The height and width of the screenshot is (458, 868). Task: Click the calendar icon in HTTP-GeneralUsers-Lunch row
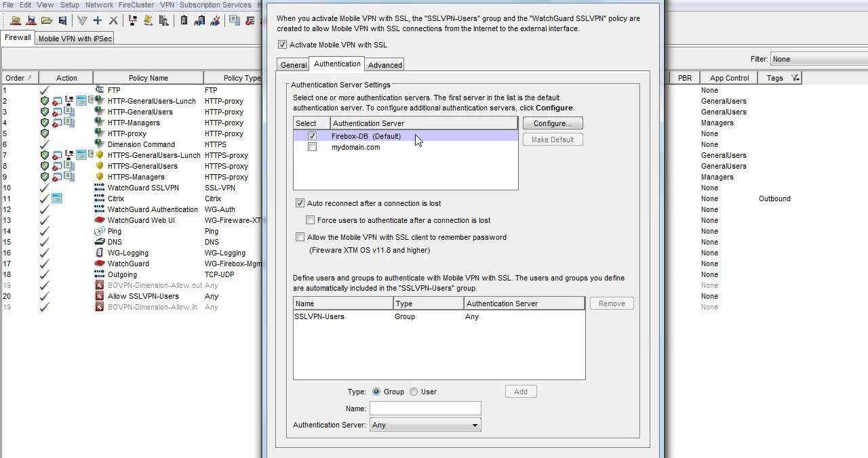coord(81,101)
